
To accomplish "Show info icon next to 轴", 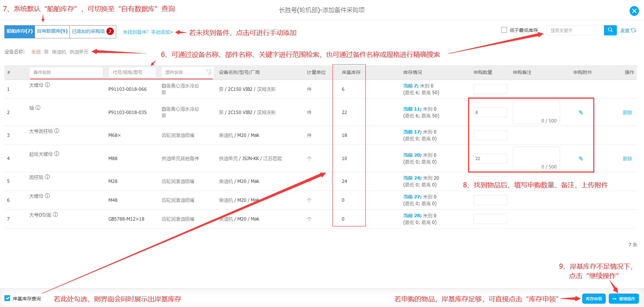I will point(38,108).
